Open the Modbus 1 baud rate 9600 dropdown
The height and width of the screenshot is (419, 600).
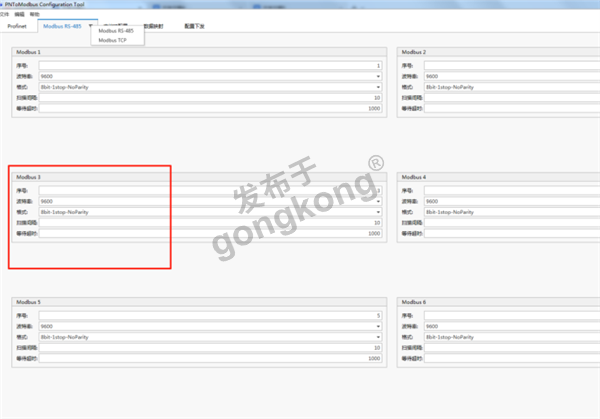click(x=210, y=76)
